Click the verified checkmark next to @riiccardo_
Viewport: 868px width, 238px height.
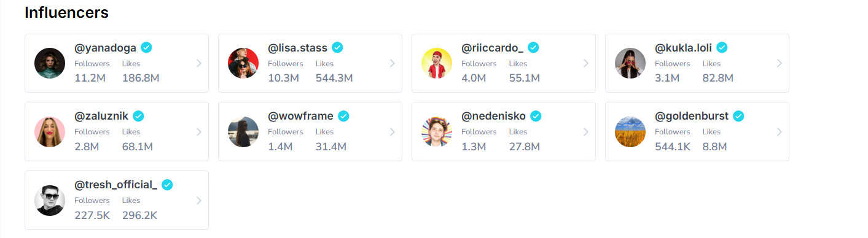(533, 47)
